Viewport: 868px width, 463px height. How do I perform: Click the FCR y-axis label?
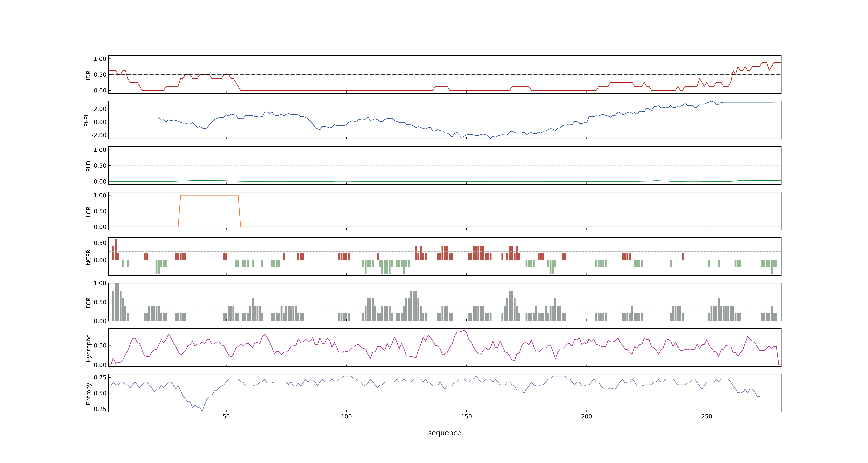pyautogui.click(x=88, y=302)
